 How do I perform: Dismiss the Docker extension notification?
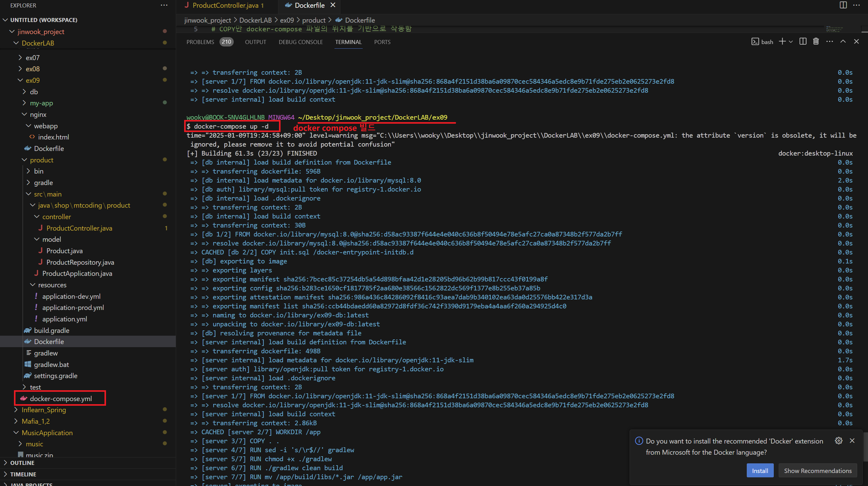(852, 440)
